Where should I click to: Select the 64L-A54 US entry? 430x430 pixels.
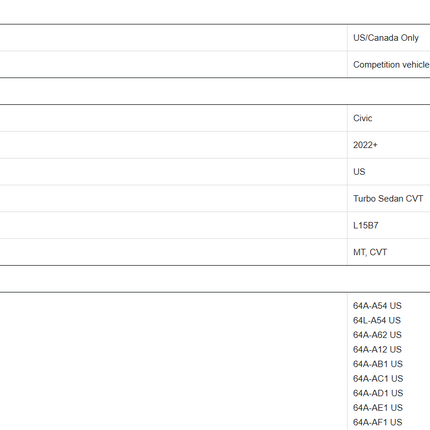pyautogui.click(x=377, y=320)
